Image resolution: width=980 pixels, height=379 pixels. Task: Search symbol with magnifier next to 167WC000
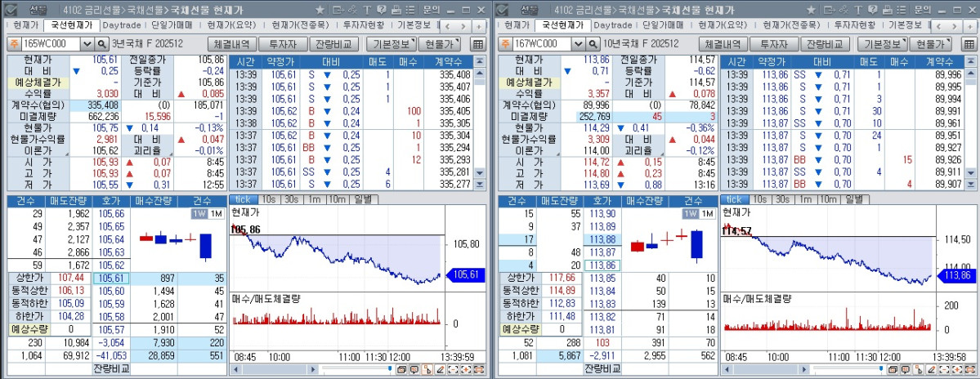(x=593, y=44)
